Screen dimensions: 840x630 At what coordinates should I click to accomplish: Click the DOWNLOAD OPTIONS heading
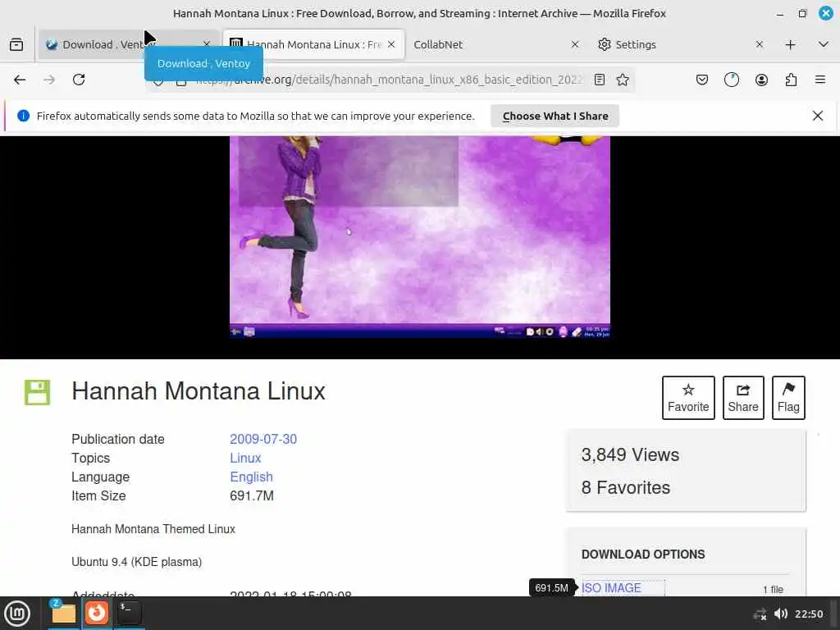[x=643, y=554]
